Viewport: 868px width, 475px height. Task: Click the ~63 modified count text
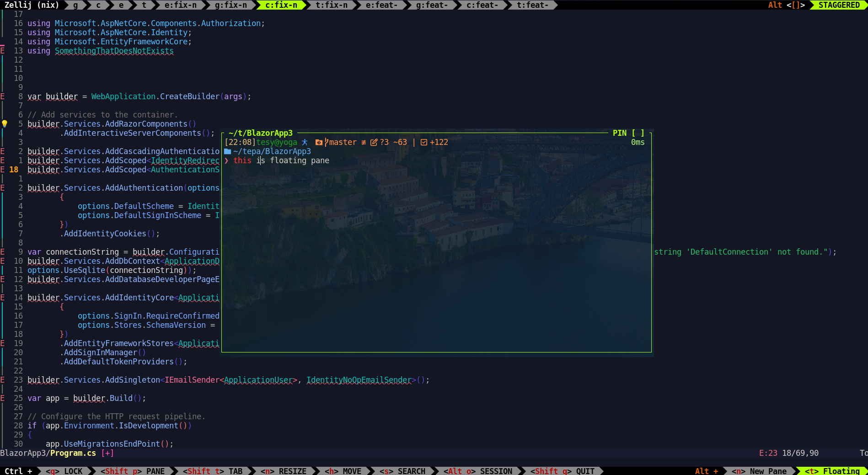click(400, 142)
